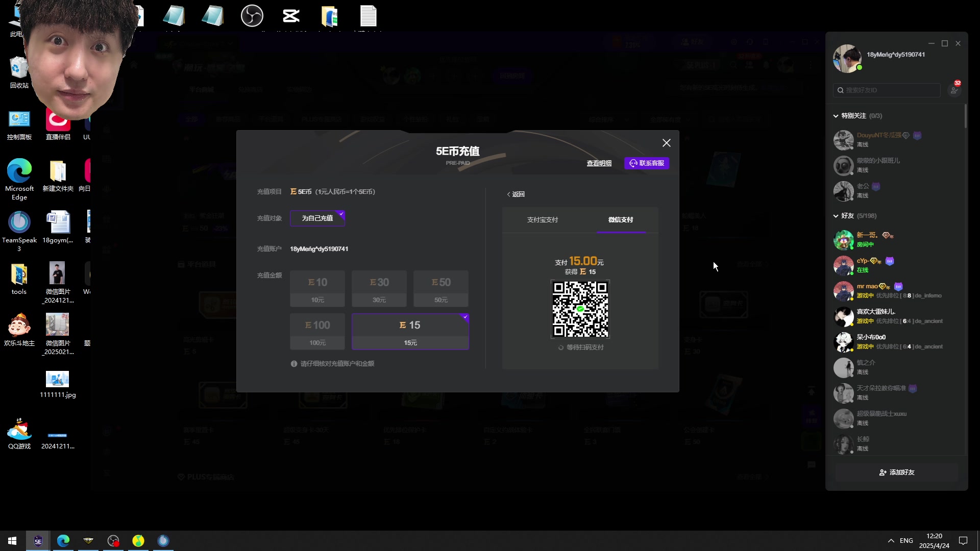Click the Windows Start button

pos(12,541)
